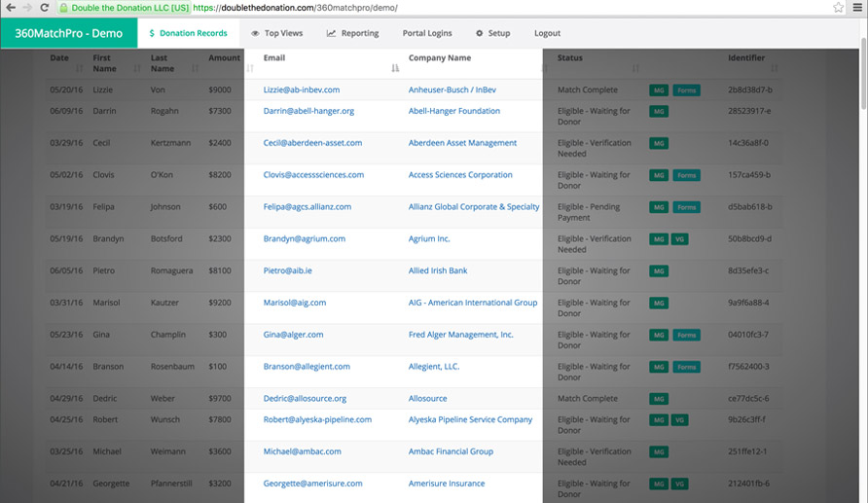
Task: Sort by the Status column arrows
Action: pyautogui.click(x=635, y=68)
